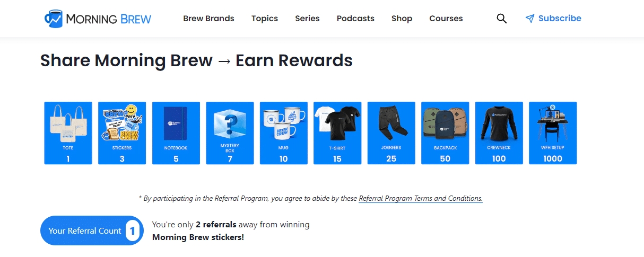Open the Brew Brands menu
The image size is (644, 257).
click(x=208, y=19)
